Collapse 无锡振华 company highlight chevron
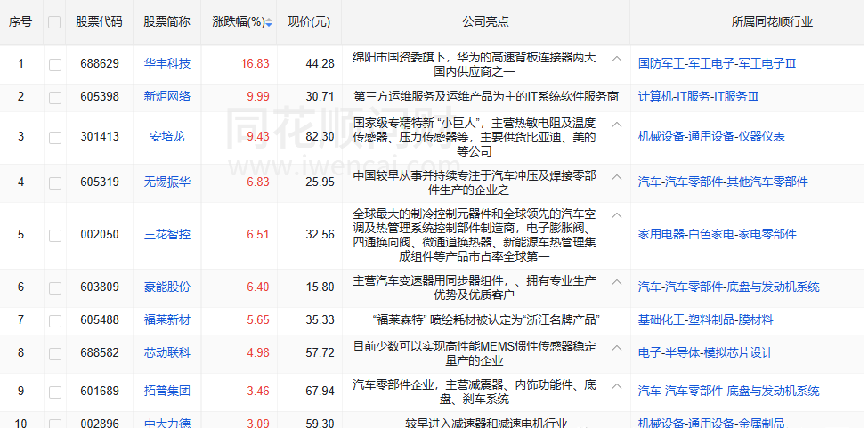 [617, 177]
